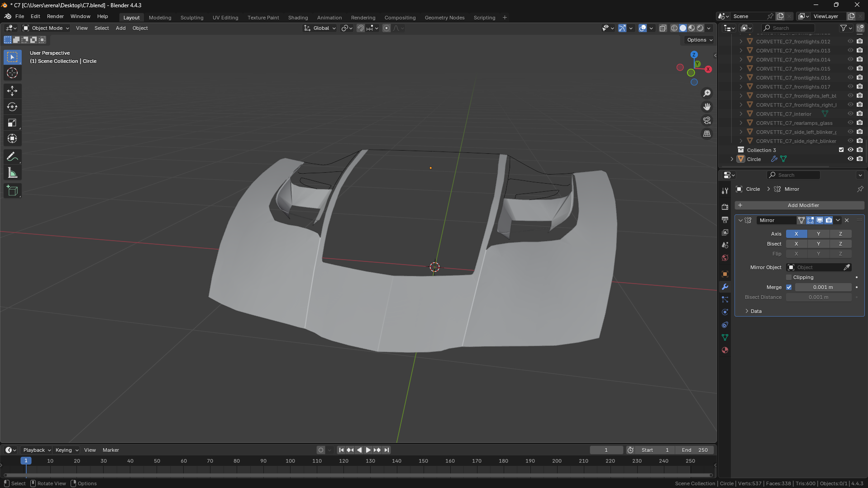This screenshot has height=488, width=868.
Task: Pick mirror object with the eyedropper
Action: click(847, 267)
